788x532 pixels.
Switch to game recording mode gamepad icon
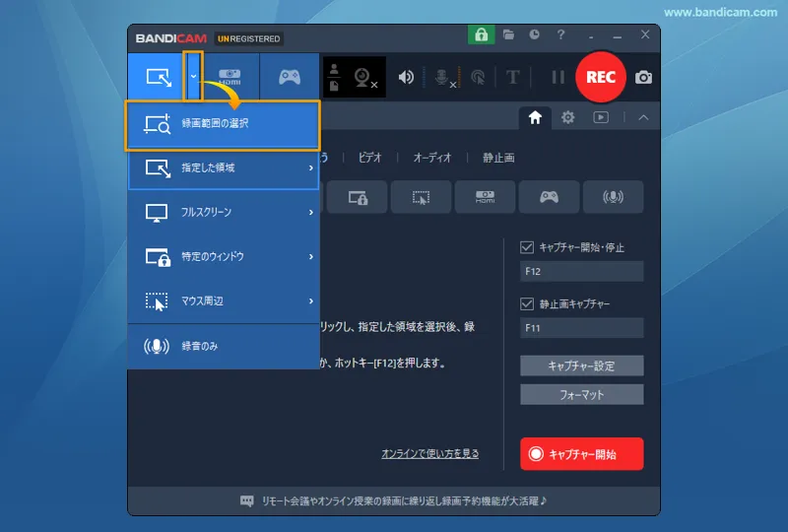point(290,77)
